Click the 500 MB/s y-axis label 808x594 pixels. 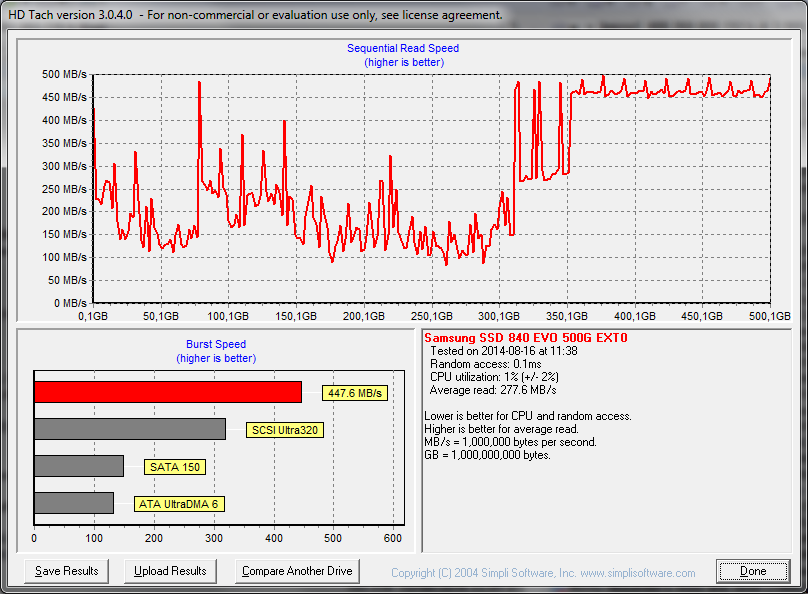pyautogui.click(x=64, y=75)
